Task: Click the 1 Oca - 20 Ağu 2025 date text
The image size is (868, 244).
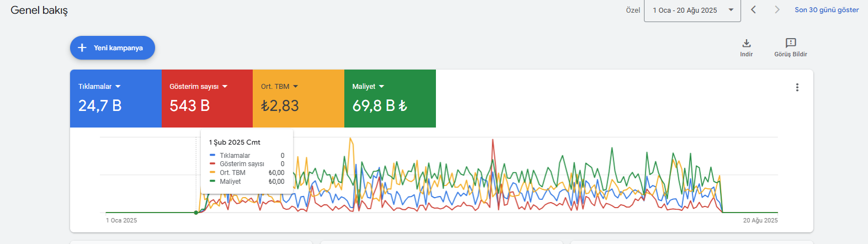Action: [x=685, y=10]
